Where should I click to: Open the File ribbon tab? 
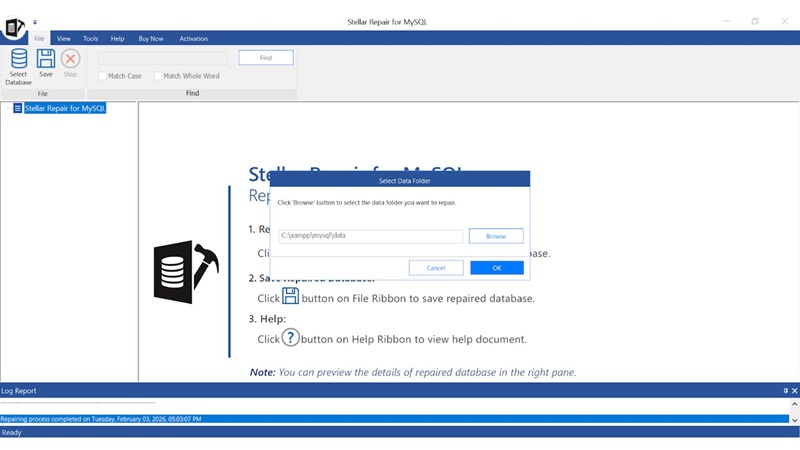coord(39,38)
